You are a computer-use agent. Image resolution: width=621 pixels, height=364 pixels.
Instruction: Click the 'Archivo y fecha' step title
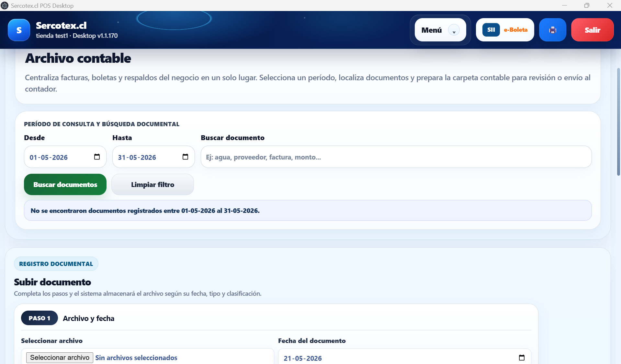pyautogui.click(x=88, y=318)
